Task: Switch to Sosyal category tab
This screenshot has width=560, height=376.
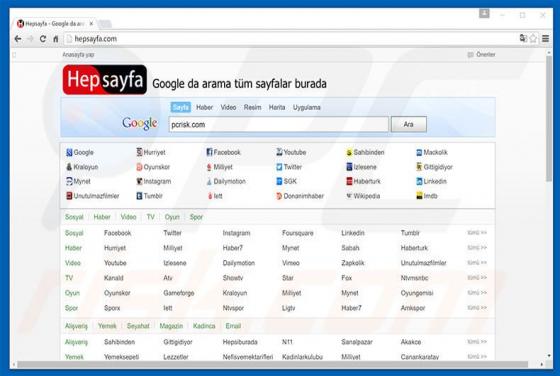Action: coord(74,217)
